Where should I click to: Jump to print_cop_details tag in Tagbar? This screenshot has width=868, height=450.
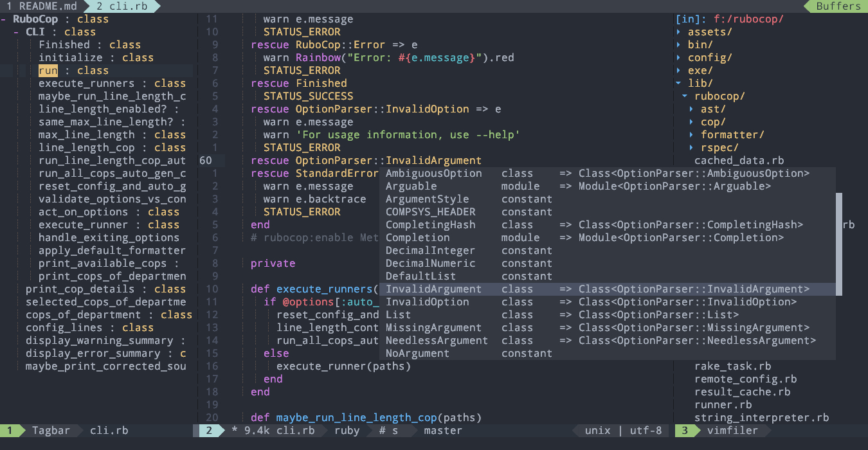(x=80, y=289)
